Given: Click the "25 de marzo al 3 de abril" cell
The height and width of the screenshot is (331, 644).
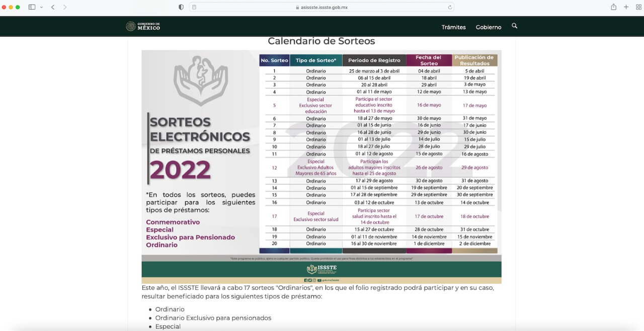Looking at the screenshot, I should point(374,71).
